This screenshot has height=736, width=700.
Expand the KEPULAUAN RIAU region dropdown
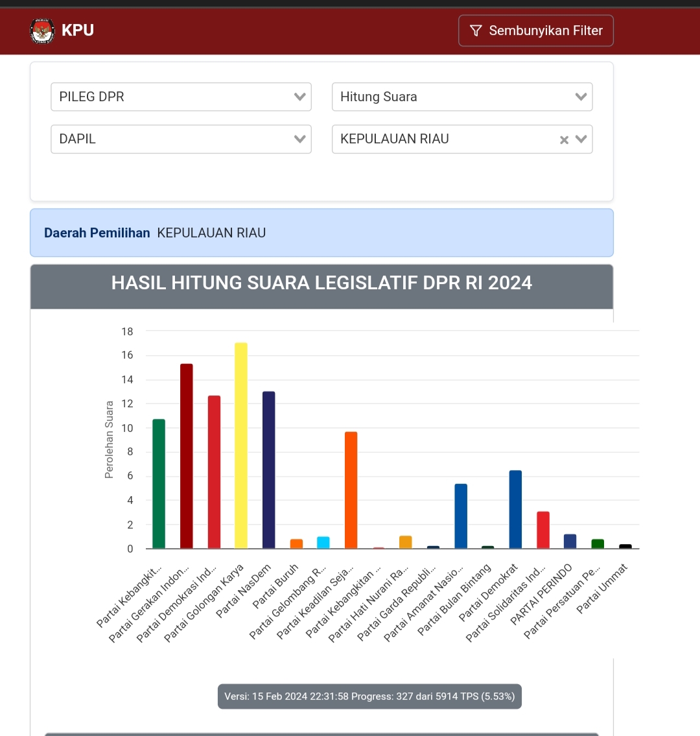point(581,139)
